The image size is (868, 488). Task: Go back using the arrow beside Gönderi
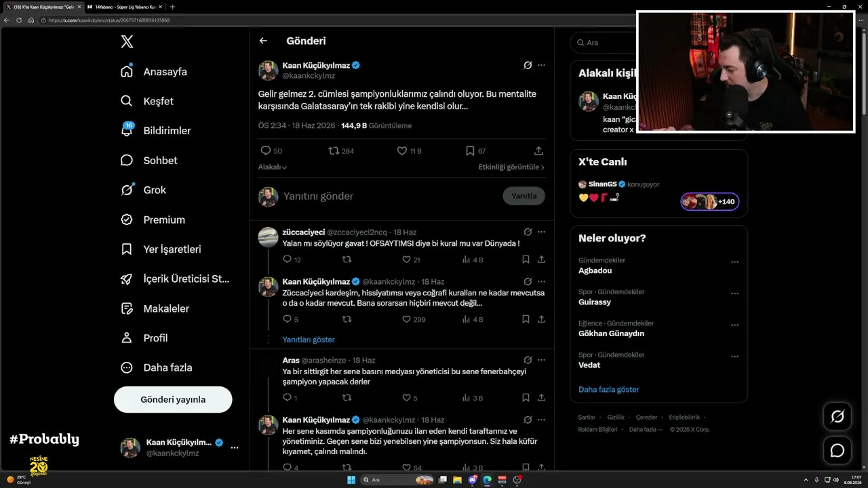click(x=263, y=41)
